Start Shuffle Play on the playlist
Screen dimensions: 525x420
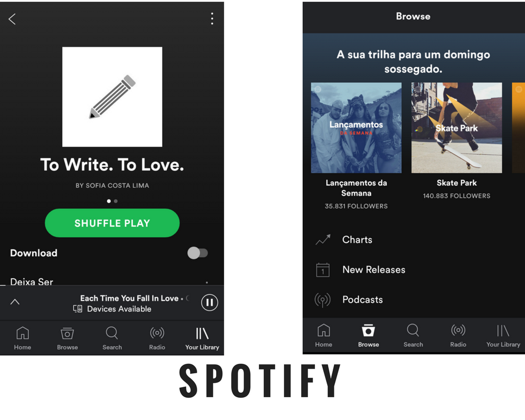(x=112, y=223)
